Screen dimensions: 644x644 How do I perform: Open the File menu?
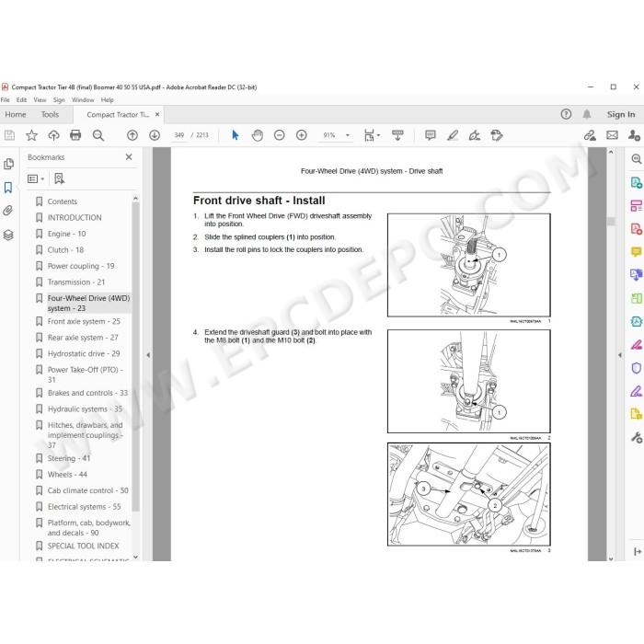[5, 99]
